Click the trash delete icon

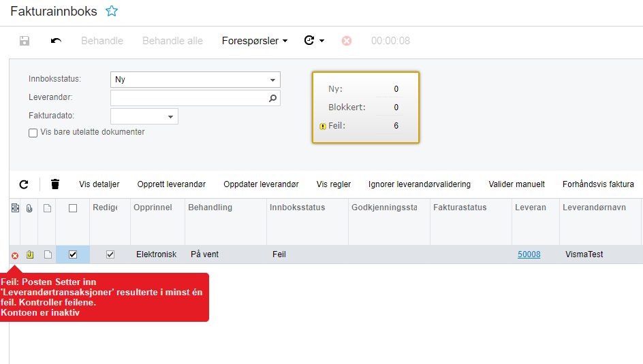(x=55, y=184)
